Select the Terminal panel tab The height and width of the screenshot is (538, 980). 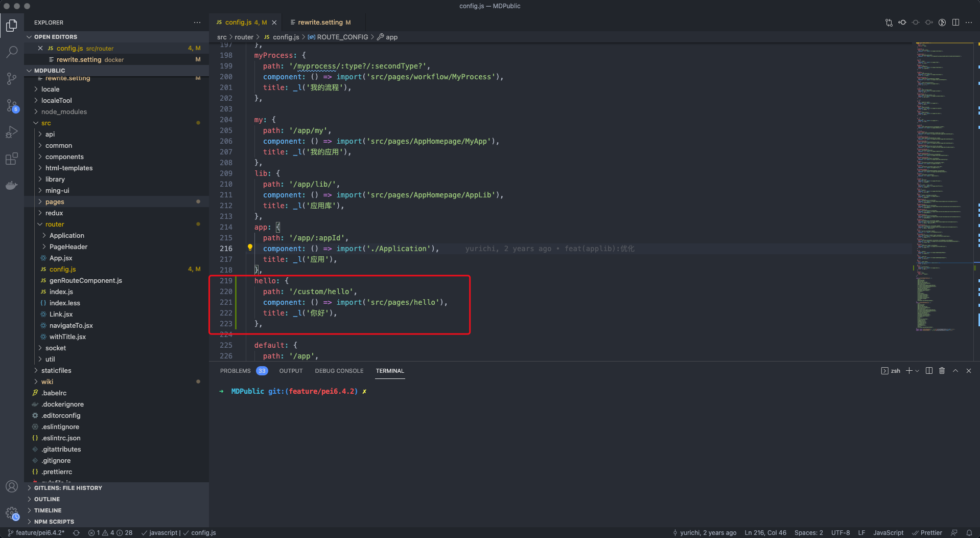pyautogui.click(x=390, y=371)
